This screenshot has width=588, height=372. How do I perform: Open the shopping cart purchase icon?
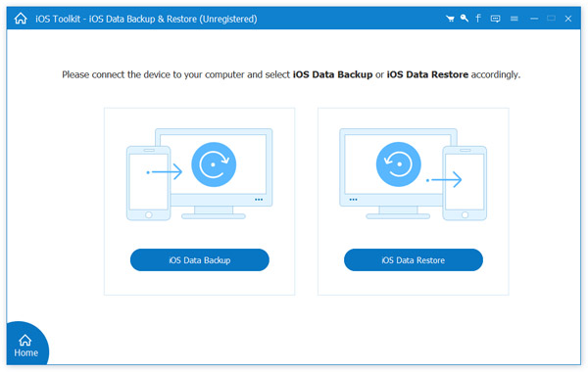point(450,19)
